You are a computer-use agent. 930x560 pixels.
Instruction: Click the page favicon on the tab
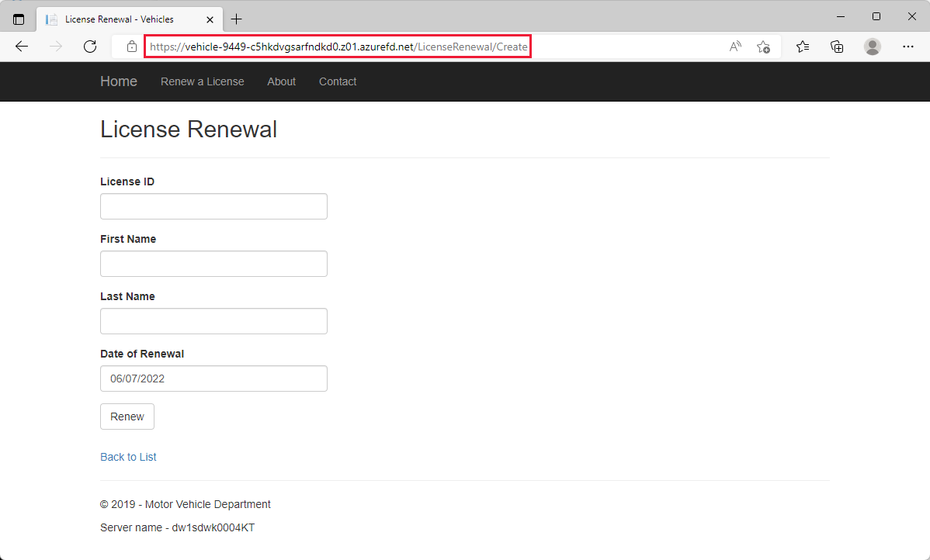coord(51,19)
